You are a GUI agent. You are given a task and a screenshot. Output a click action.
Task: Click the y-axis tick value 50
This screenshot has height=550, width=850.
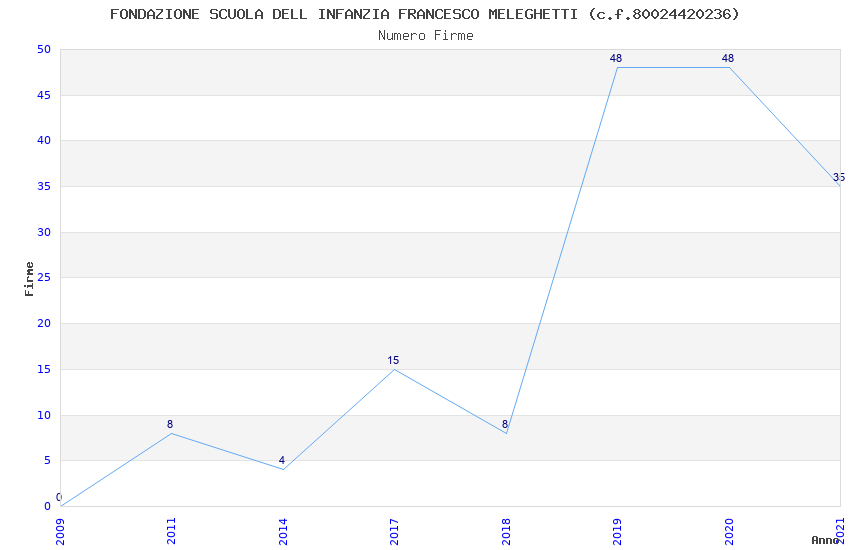pos(44,49)
